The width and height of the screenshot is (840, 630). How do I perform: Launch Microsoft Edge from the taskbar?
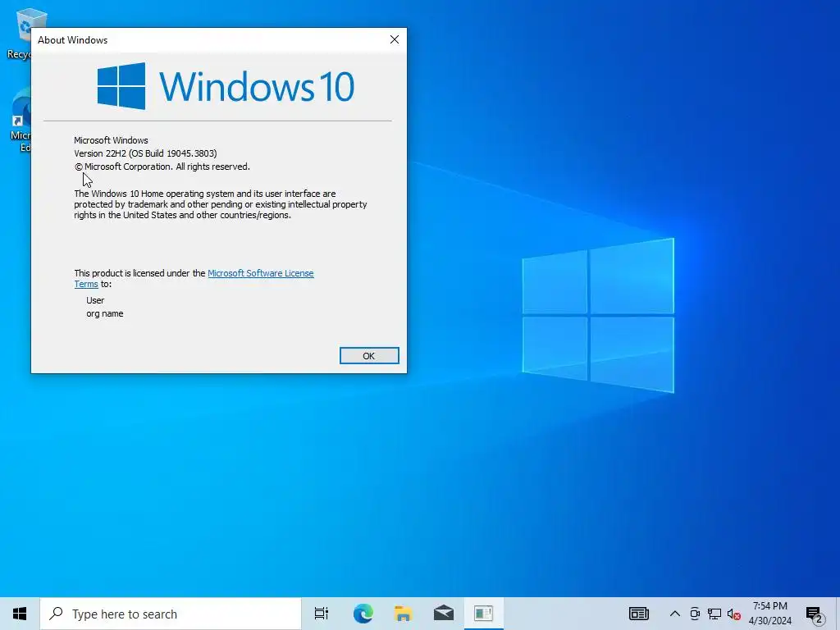(x=363, y=614)
